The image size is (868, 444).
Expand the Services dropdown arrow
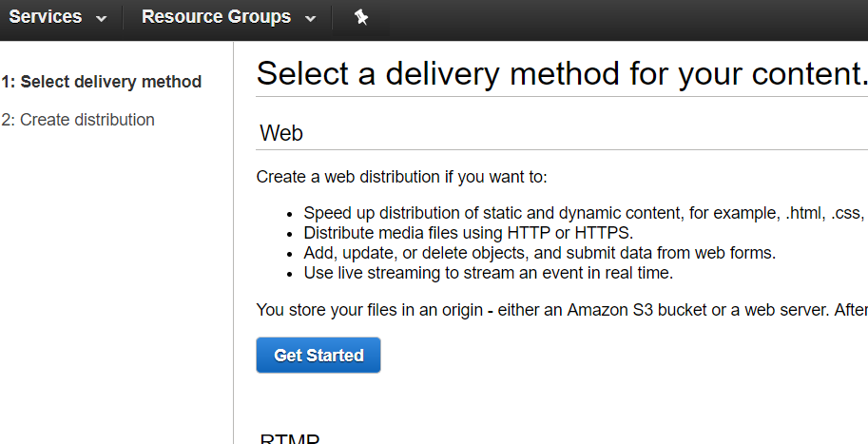(x=102, y=18)
